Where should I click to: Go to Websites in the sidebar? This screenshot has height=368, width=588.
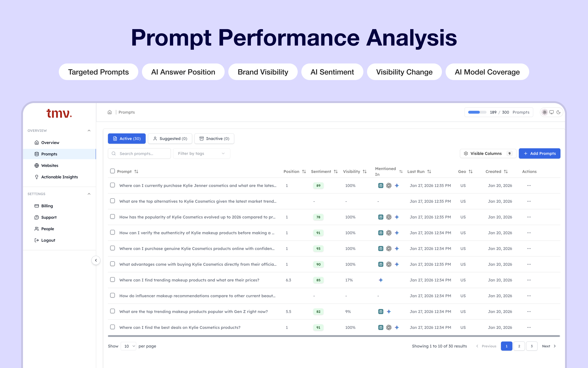click(x=59, y=166)
